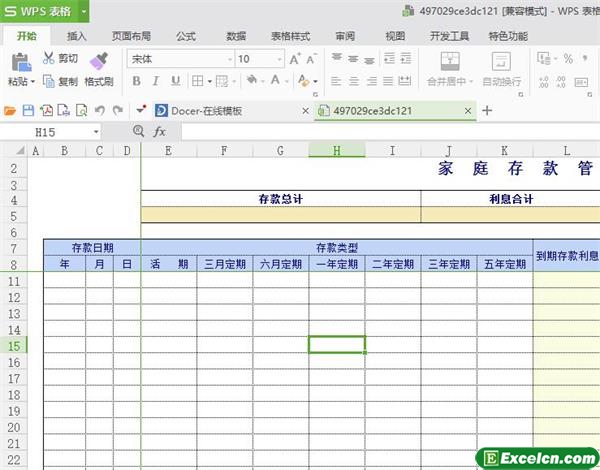The image size is (600, 470).
Task: Click the Save icon in quick toolbar
Action: tap(28, 110)
